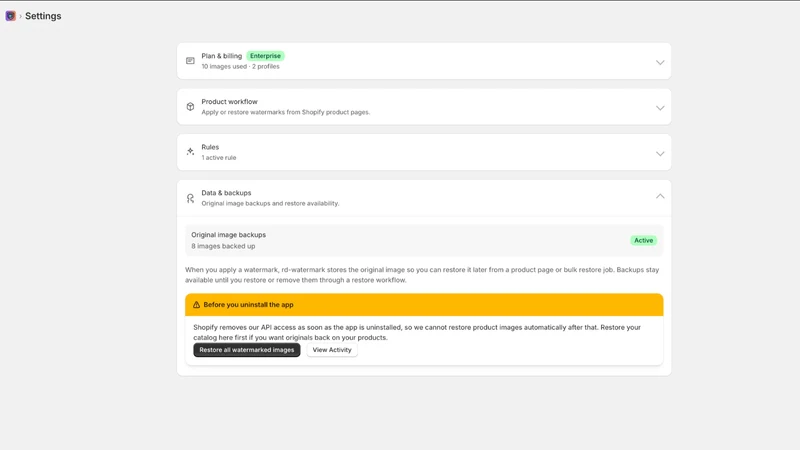The width and height of the screenshot is (800, 450).
Task: Click the warning triangle icon in yellow banner
Action: [196, 305]
